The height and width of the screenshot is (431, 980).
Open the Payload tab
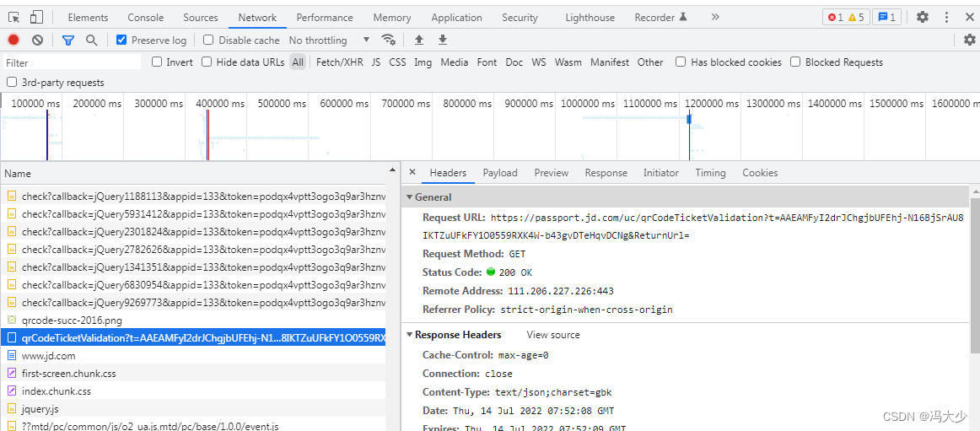500,173
